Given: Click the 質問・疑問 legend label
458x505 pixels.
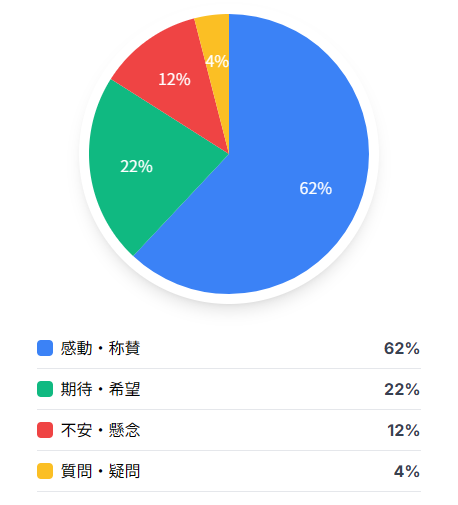Looking at the screenshot, I should coord(100,471).
